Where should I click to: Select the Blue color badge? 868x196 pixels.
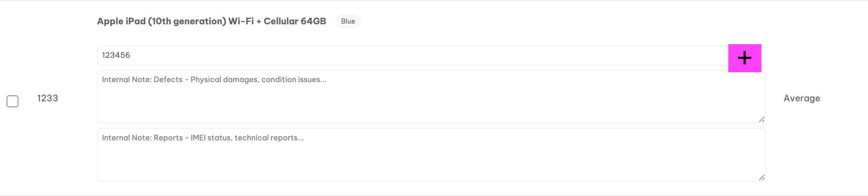tap(348, 21)
